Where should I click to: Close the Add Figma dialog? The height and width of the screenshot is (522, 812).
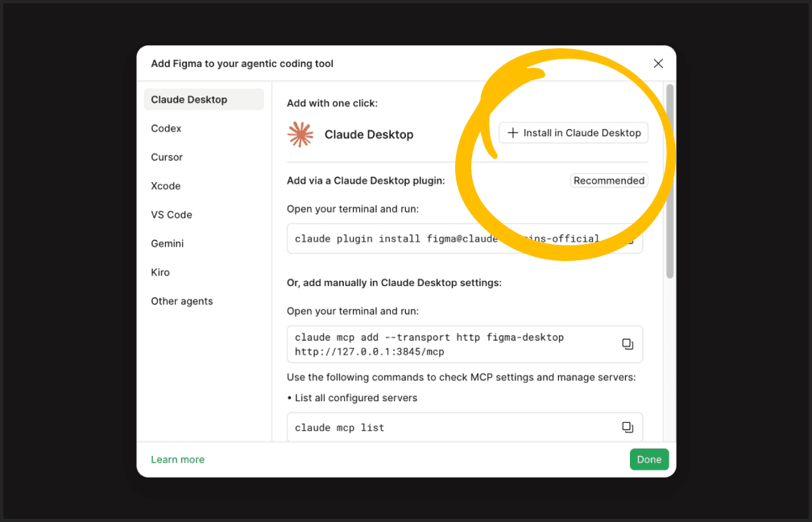pyautogui.click(x=658, y=63)
